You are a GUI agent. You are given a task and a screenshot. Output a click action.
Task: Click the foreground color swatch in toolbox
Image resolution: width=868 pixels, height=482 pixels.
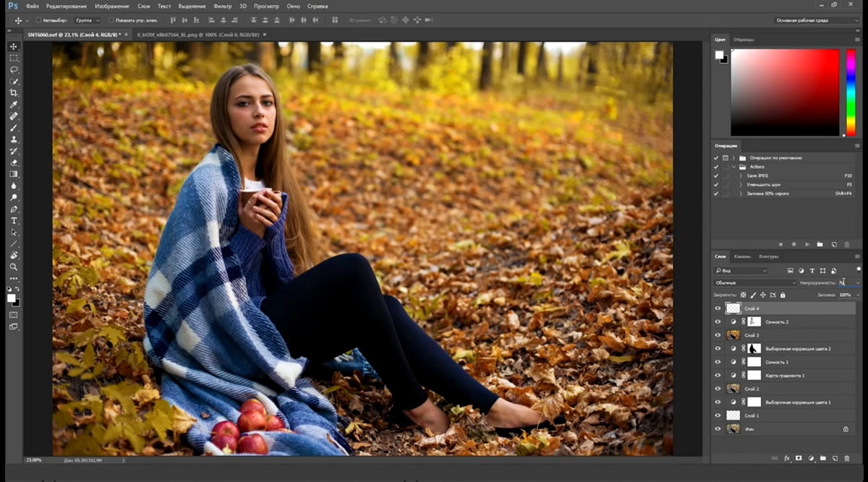tap(11, 297)
